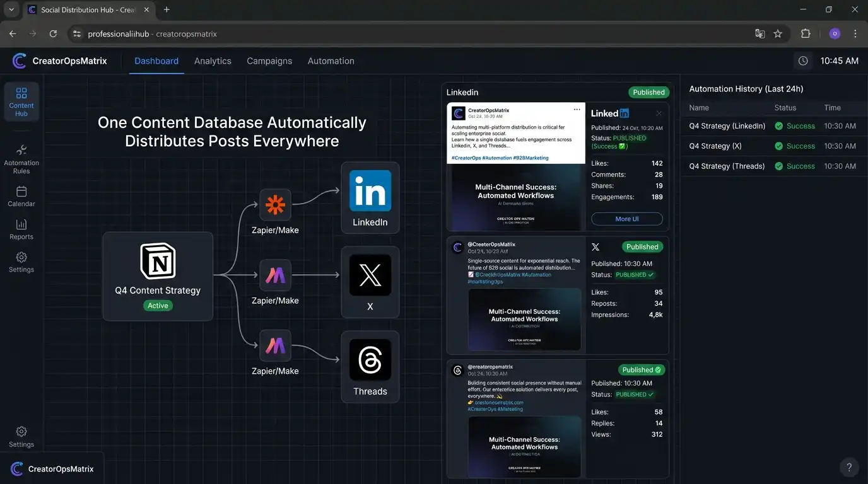
Task: Open the tab search dropdown arrow
Action: pos(11,9)
